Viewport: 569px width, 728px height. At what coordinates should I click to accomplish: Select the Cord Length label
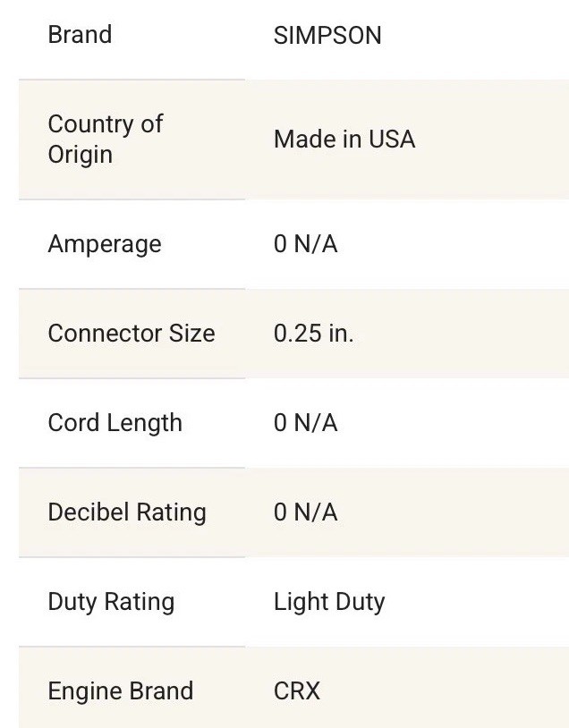115,423
